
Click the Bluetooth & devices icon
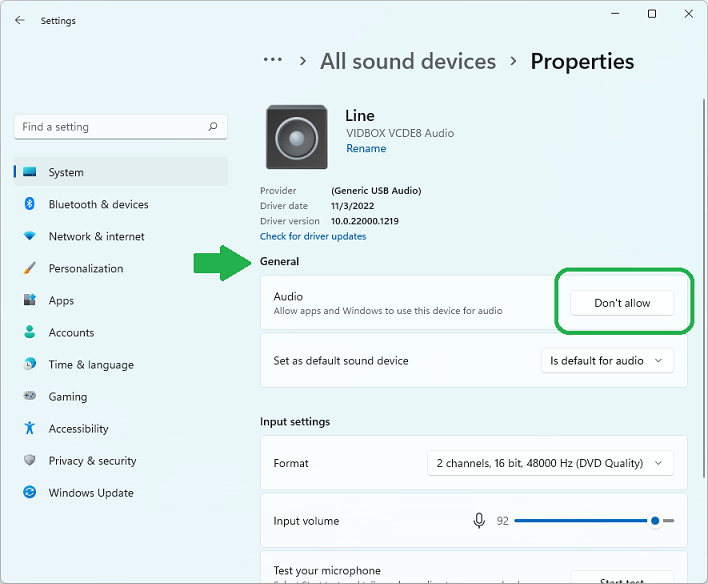[30, 204]
